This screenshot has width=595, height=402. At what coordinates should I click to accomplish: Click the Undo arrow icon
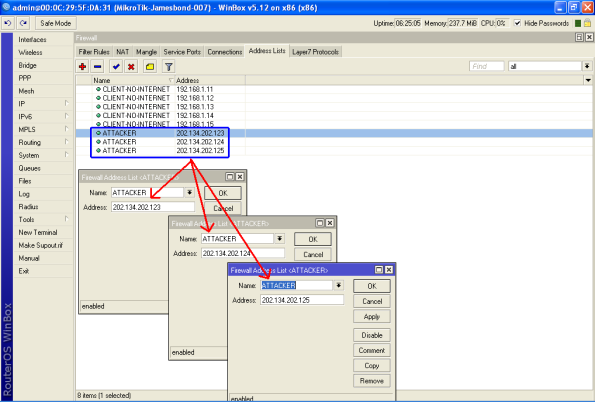click(x=8, y=23)
